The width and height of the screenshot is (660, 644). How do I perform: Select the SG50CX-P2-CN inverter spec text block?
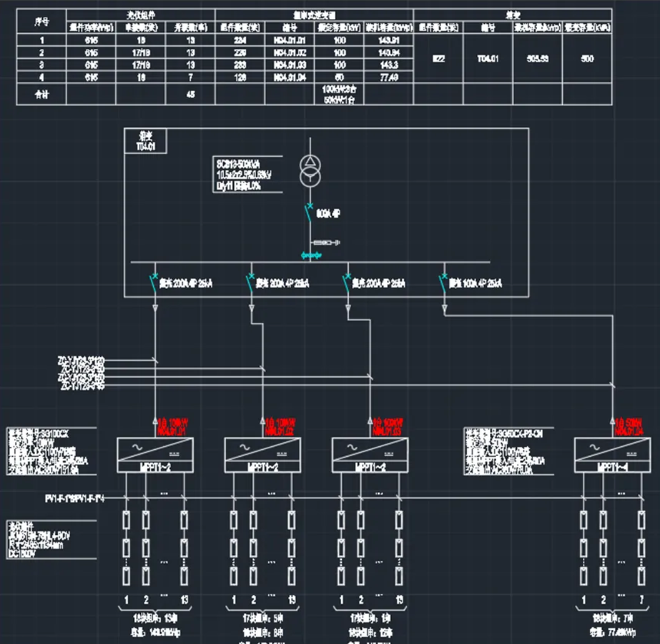click(507, 451)
